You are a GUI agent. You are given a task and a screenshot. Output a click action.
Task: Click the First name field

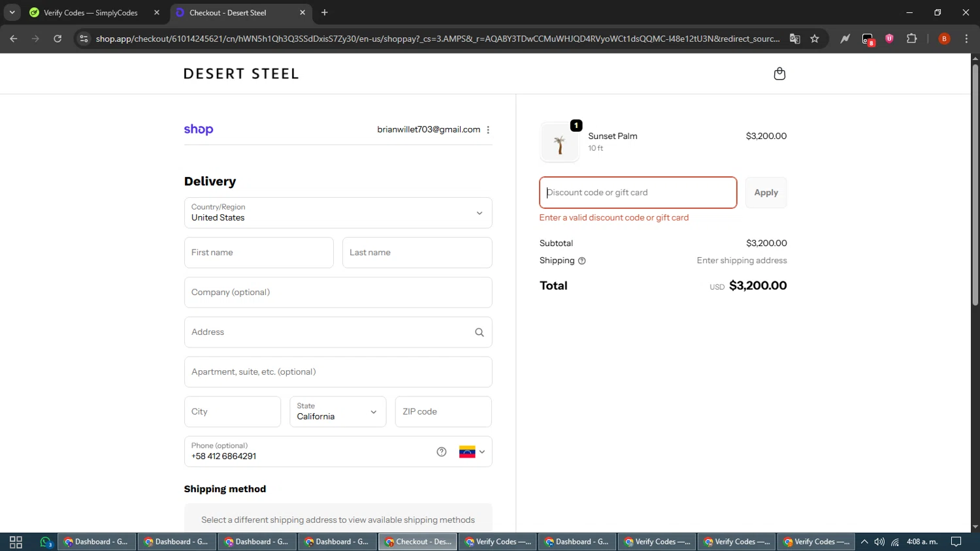pos(259,253)
